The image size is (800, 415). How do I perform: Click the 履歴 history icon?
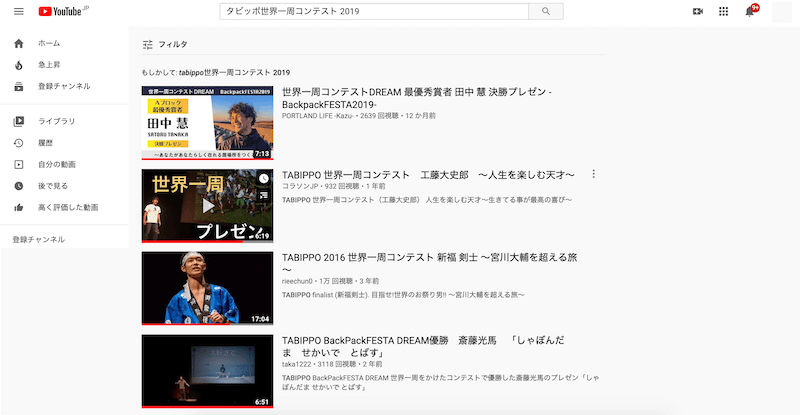[19, 143]
